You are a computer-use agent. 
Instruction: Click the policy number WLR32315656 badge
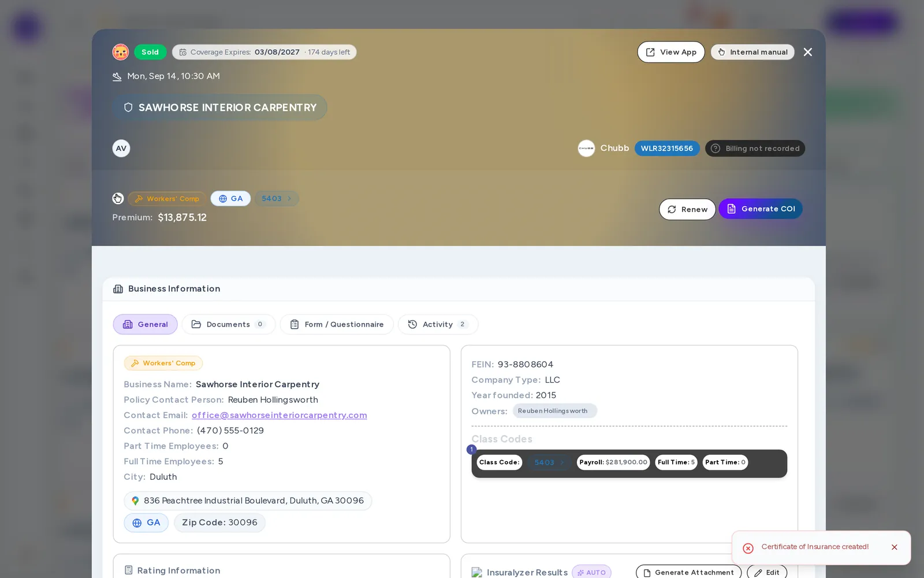coord(667,149)
